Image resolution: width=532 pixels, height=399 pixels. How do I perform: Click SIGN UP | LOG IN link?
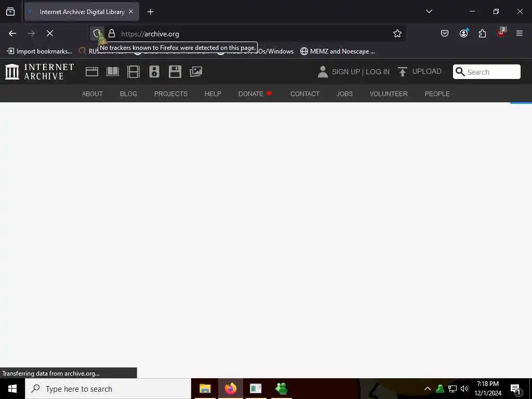point(361,72)
